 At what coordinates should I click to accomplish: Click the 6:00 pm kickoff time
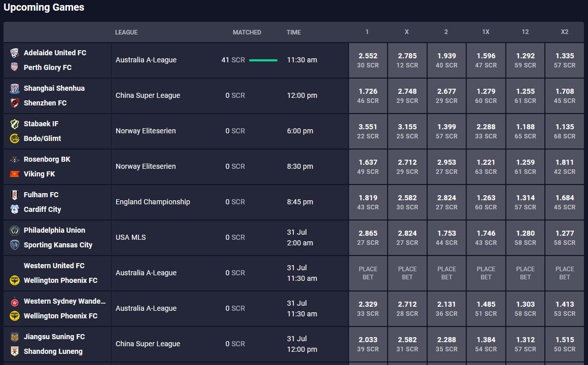[300, 131]
